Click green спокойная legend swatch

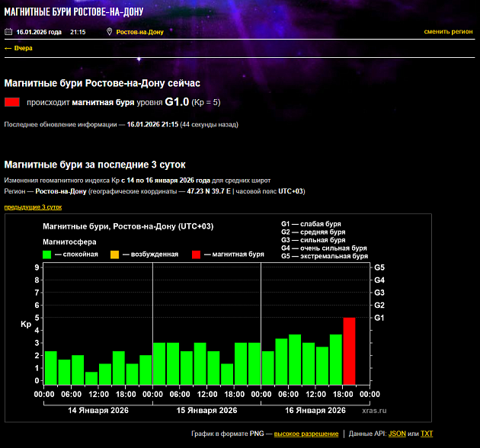pos(46,254)
